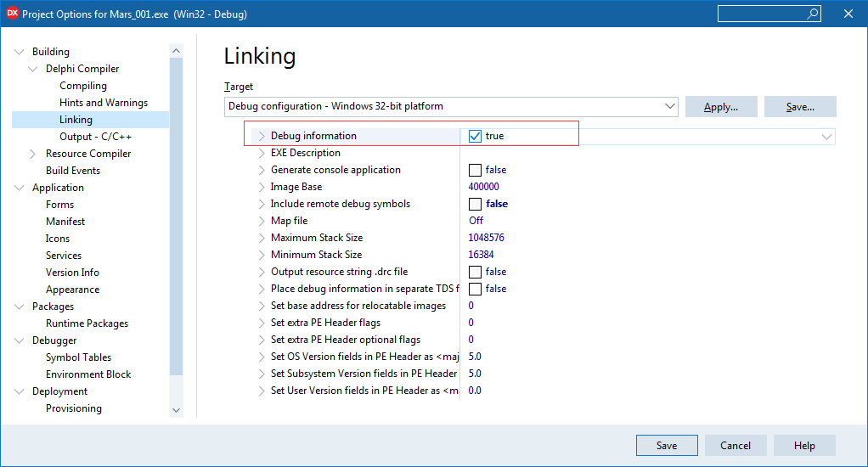
Task: Click the search magnifier icon in title bar
Action: coord(812,14)
